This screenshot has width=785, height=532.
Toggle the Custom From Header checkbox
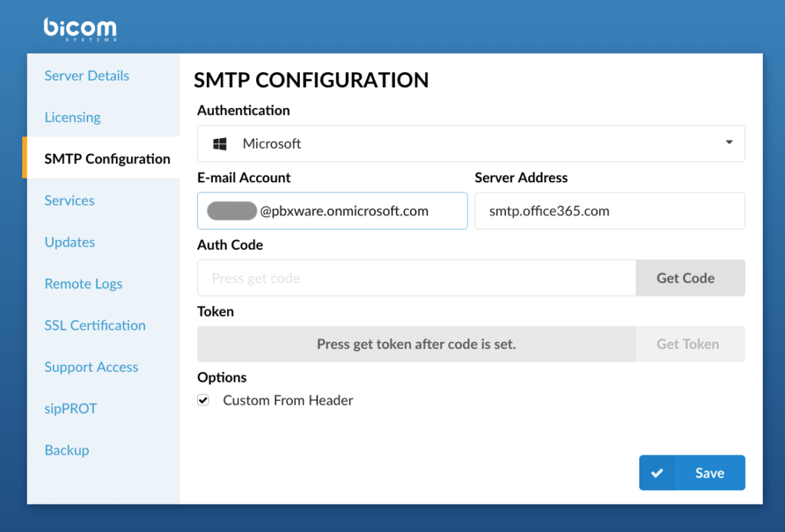[203, 400]
